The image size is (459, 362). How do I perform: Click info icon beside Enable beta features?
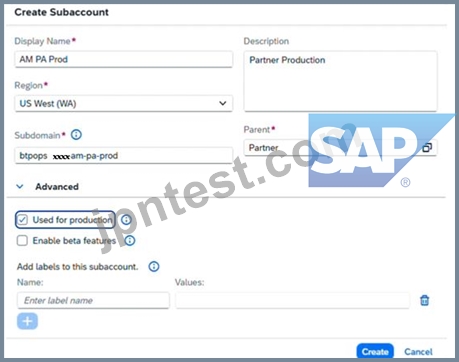[x=130, y=240]
